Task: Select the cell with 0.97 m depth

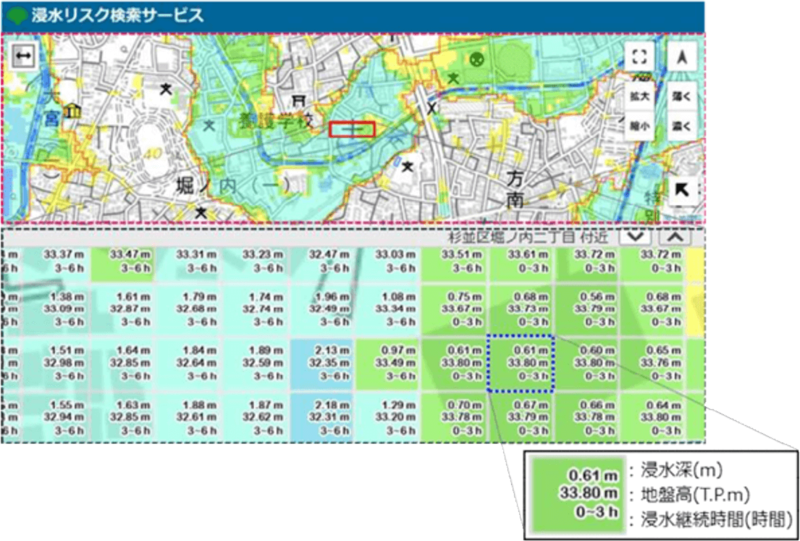Action: [x=387, y=365]
